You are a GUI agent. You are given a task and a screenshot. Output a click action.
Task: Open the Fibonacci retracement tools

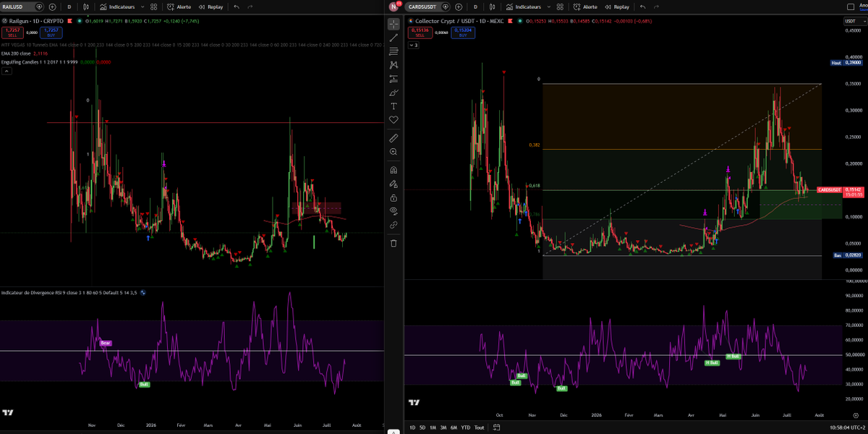[x=393, y=51]
